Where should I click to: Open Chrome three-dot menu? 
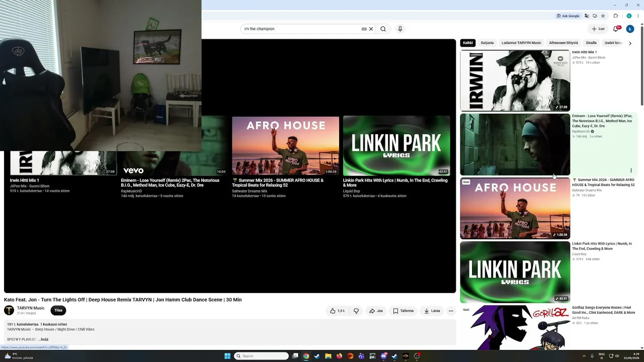tap(638, 16)
